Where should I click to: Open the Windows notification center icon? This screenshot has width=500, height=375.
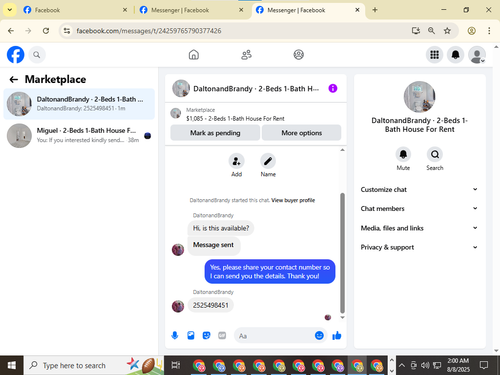click(x=484, y=365)
